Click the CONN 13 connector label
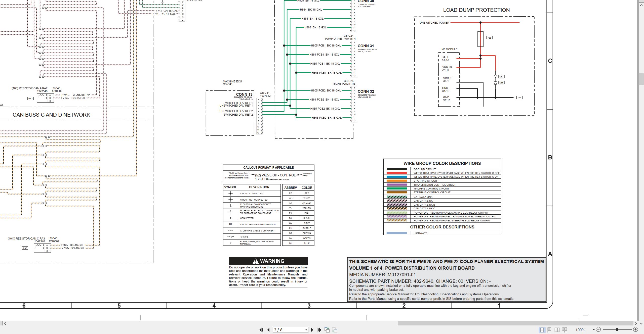Image resolution: width=644 pixels, height=334 pixels. point(244,94)
